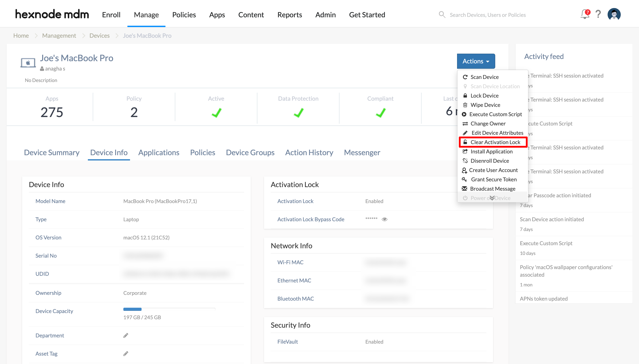Screen dimensions: 639x364
Task: Click the Create User Account person icon
Action: pyautogui.click(x=464, y=170)
